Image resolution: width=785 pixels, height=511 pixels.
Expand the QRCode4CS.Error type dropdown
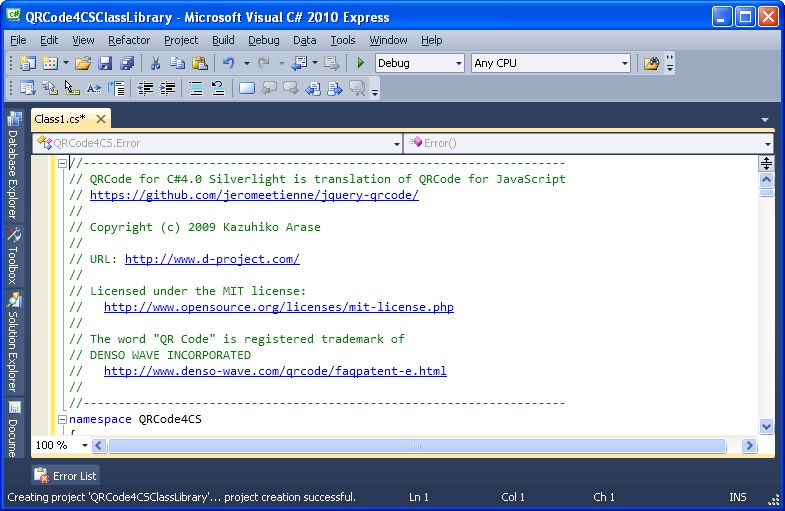(396, 143)
